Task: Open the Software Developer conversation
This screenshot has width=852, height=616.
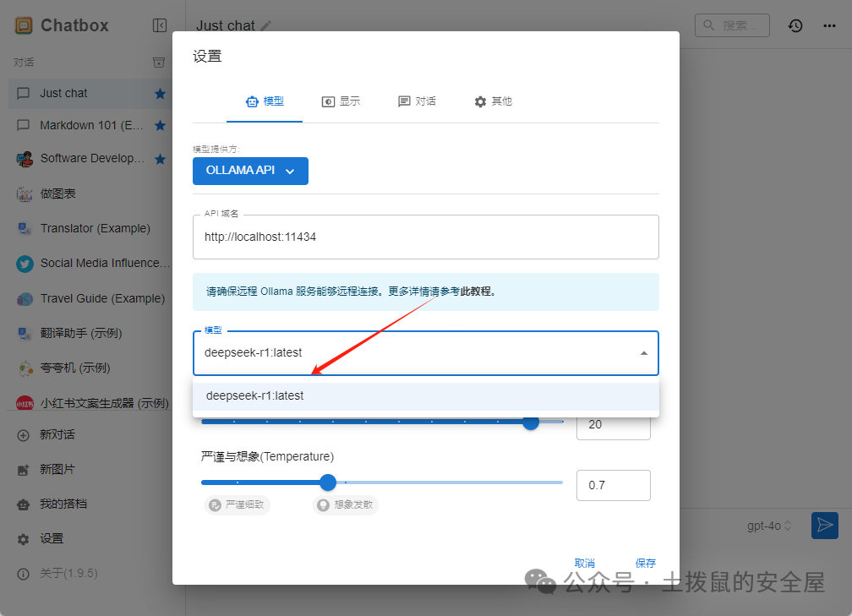Action: point(90,159)
